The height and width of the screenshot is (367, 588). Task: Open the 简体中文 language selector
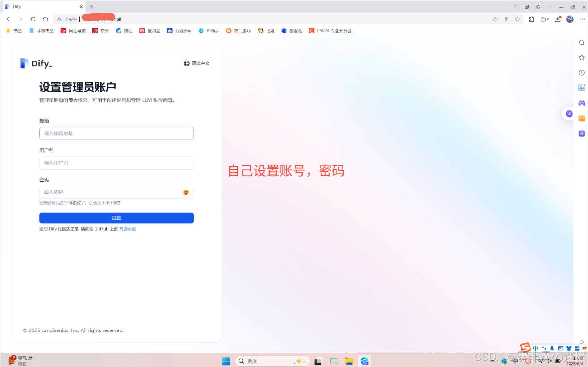pos(196,63)
